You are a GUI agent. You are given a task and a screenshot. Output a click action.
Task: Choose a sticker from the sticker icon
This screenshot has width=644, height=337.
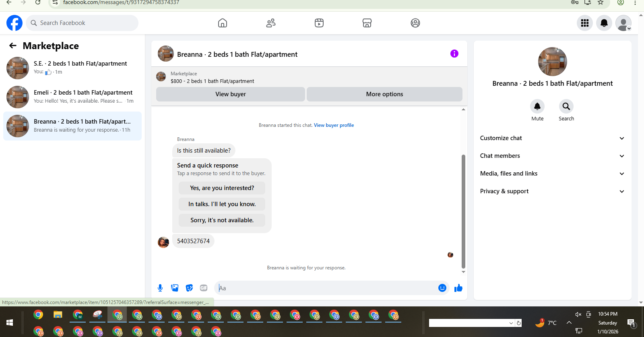coord(189,288)
